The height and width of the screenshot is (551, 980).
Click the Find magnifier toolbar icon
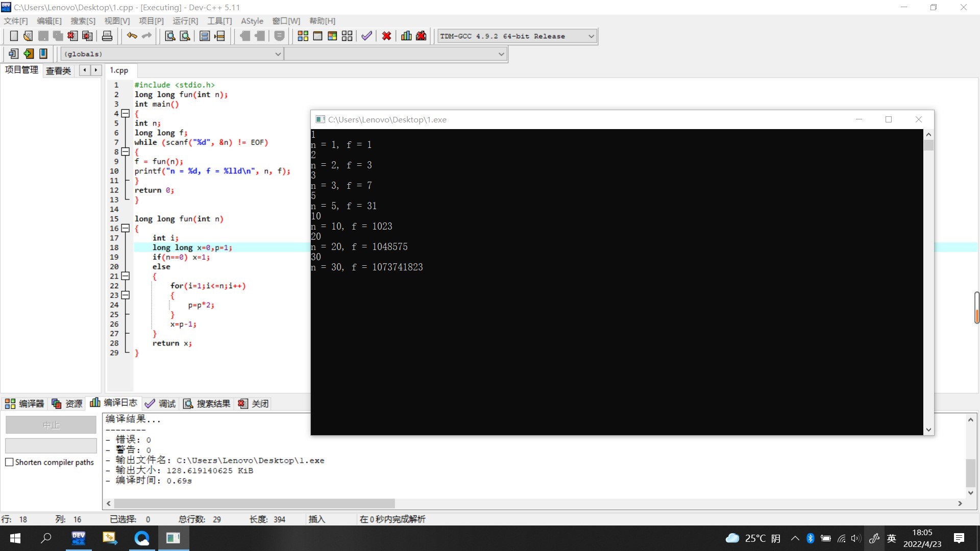click(170, 36)
